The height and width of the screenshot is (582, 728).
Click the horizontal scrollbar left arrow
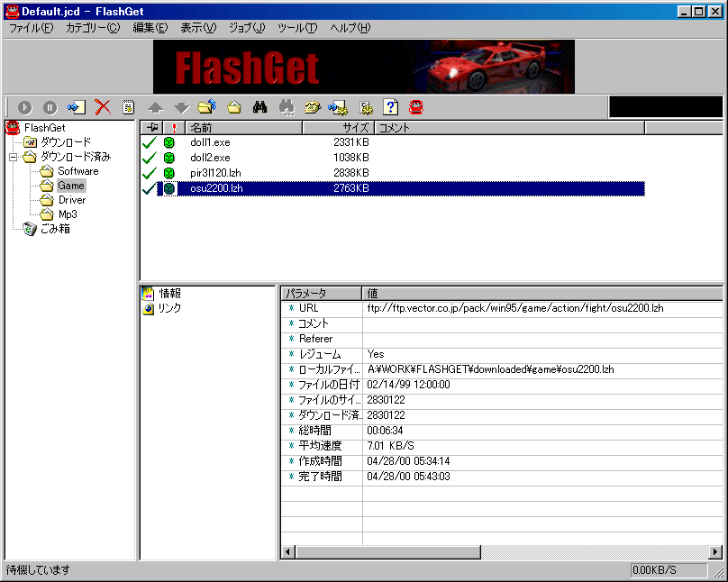coord(287,552)
